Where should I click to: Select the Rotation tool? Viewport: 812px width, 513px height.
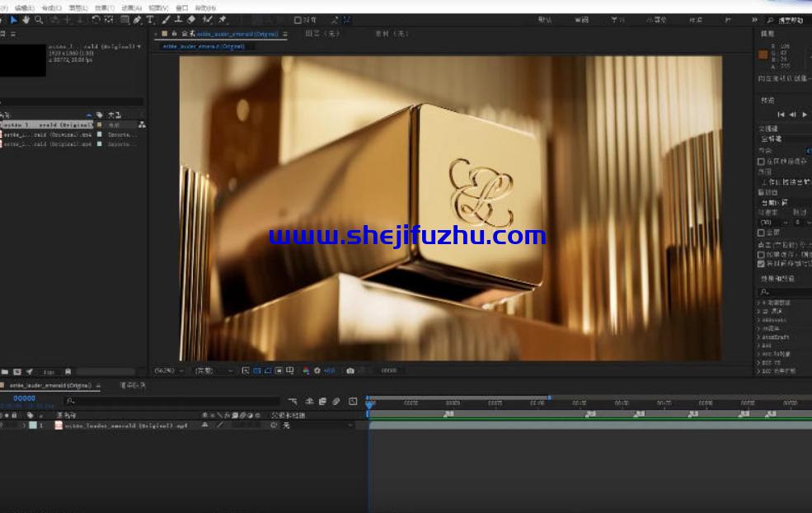click(x=96, y=20)
